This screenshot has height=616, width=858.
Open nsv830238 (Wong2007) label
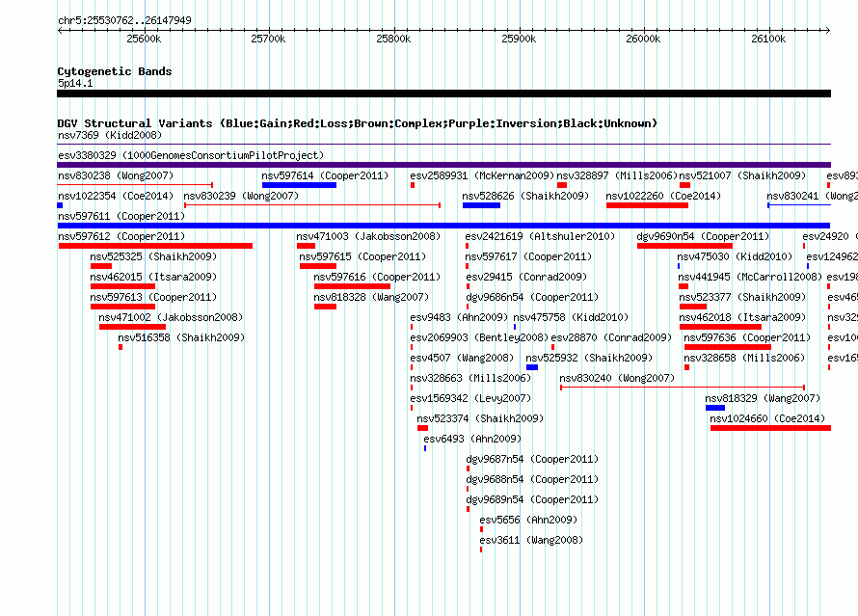116,175
